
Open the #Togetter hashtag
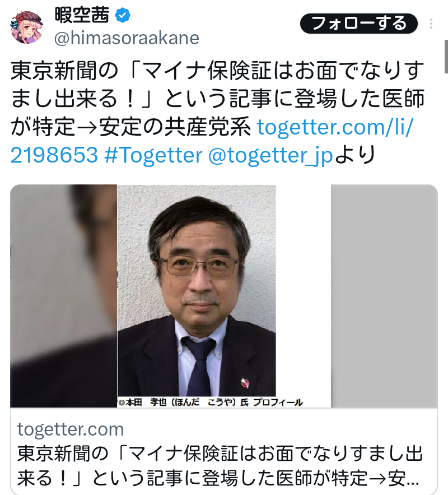tap(153, 155)
